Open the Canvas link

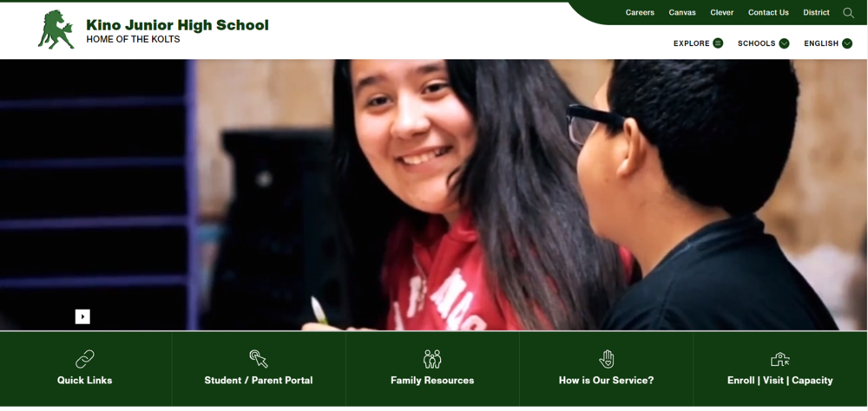pyautogui.click(x=682, y=12)
